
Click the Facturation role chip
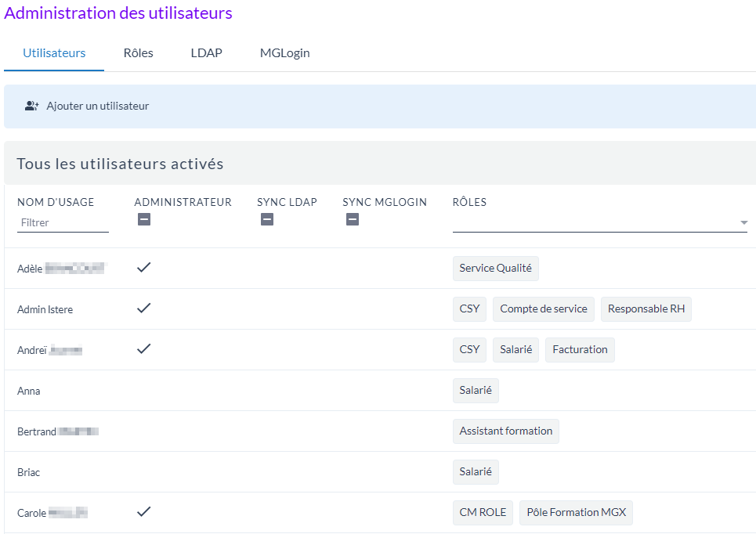click(x=580, y=349)
